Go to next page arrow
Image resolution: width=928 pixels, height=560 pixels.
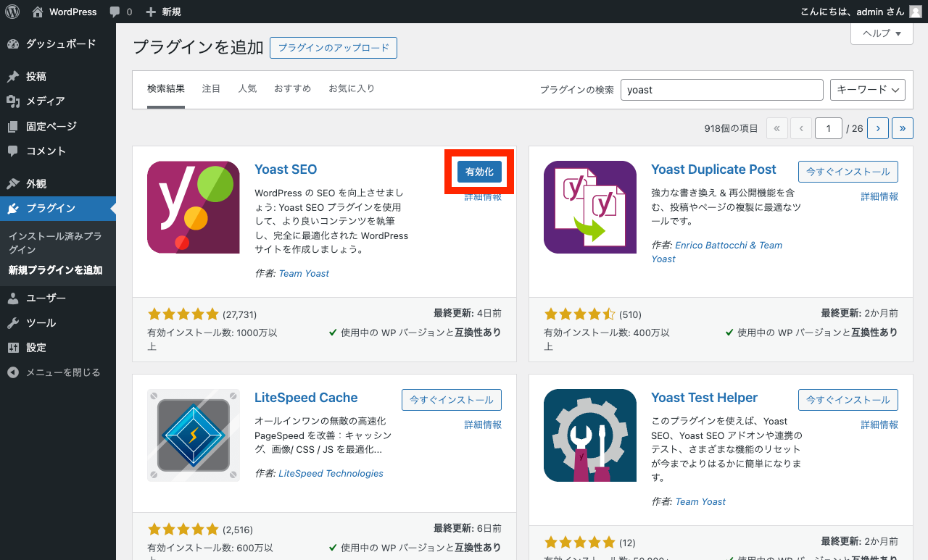point(878,128)
